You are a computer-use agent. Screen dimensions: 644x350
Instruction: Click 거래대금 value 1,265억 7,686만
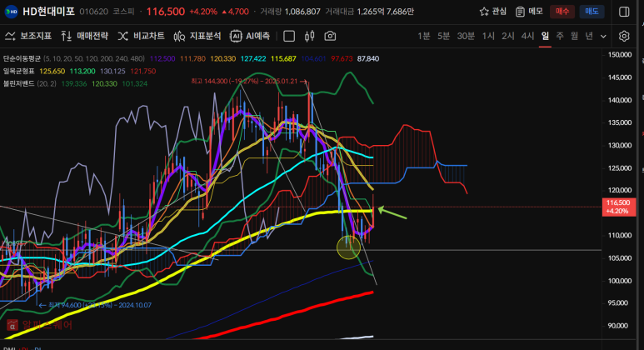pyautogui.click(x=385, y=12)
